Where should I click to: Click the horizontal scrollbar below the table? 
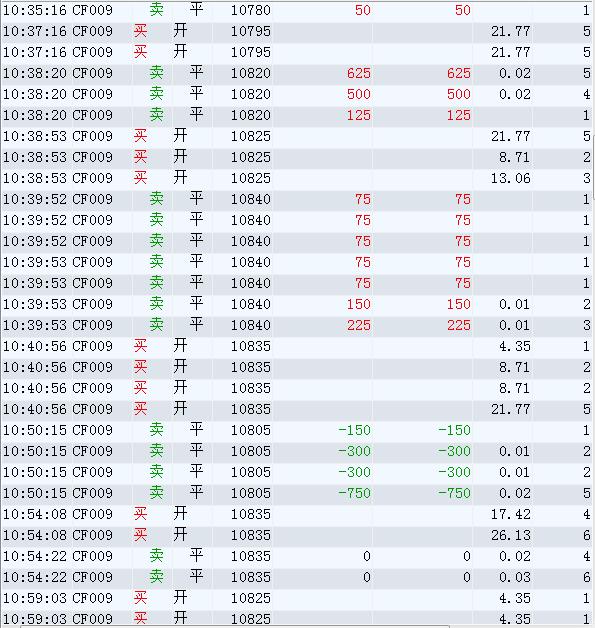234,626
